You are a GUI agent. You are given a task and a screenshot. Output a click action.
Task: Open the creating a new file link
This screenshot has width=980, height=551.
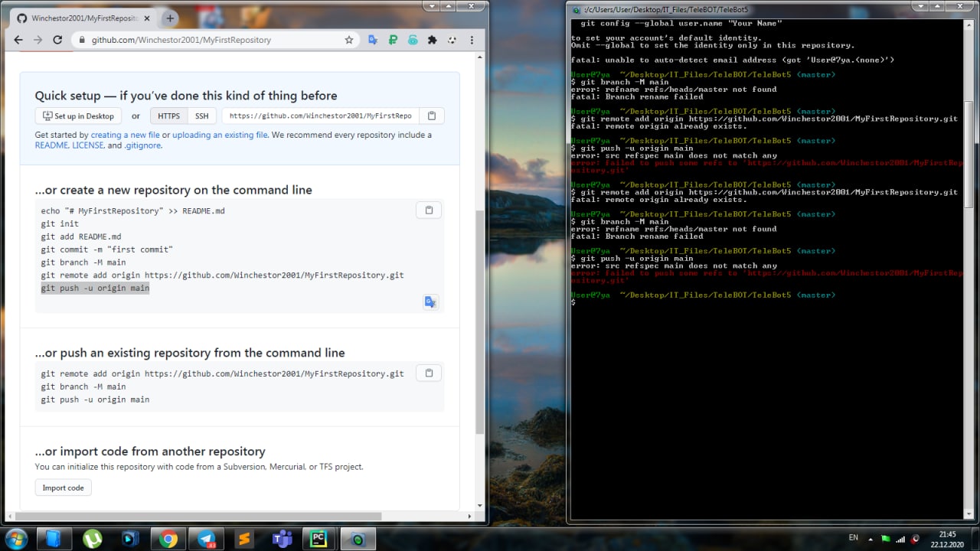(x=125, y=135)
